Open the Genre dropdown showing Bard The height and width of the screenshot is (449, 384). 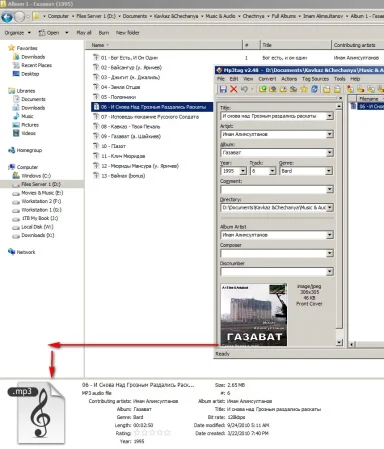tap(329, 171)
